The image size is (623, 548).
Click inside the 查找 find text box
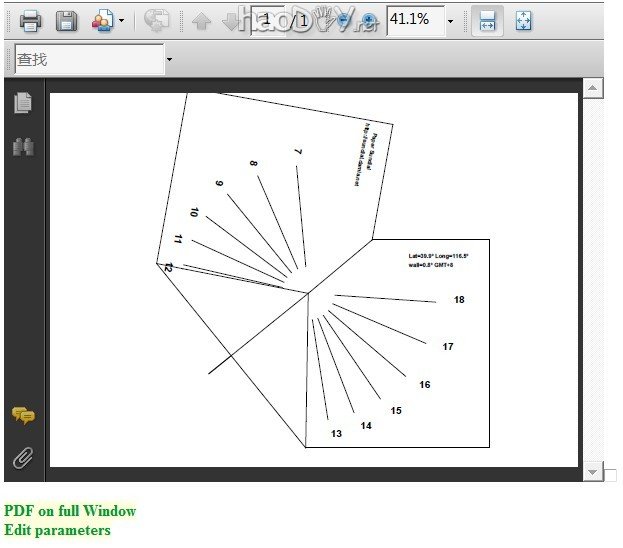click(x=88, y=60)
